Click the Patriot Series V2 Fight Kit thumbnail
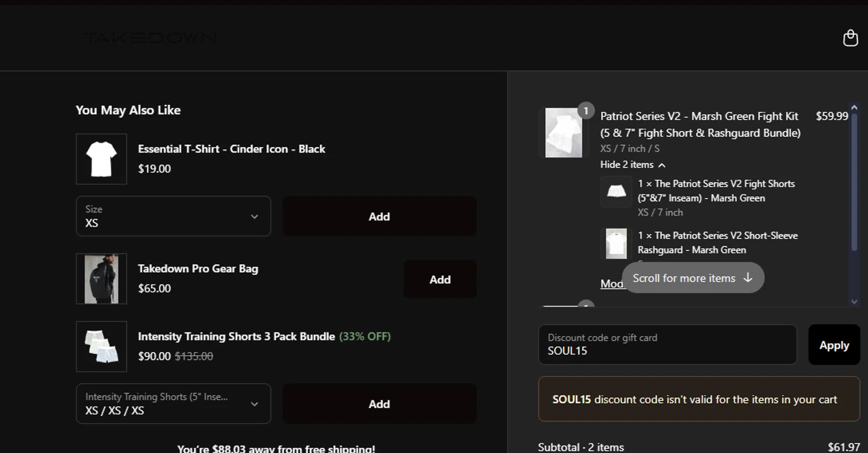The height and width of the screenshot is (453, 868). (x=564, y=133)
